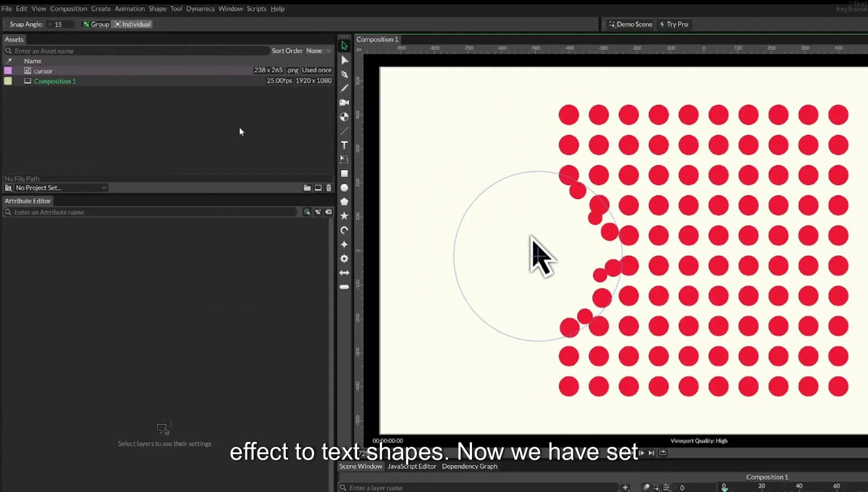Open the File menu

[x=7, y=9]
